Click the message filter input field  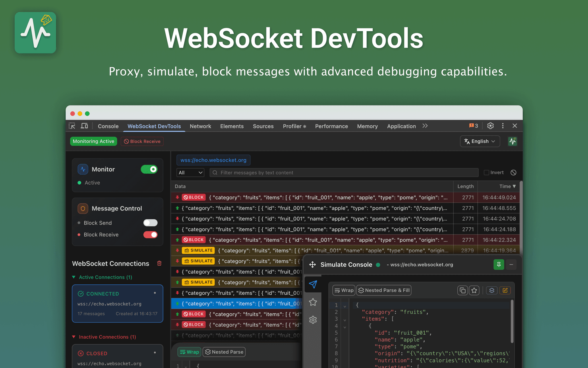click(x=316, y=172)
